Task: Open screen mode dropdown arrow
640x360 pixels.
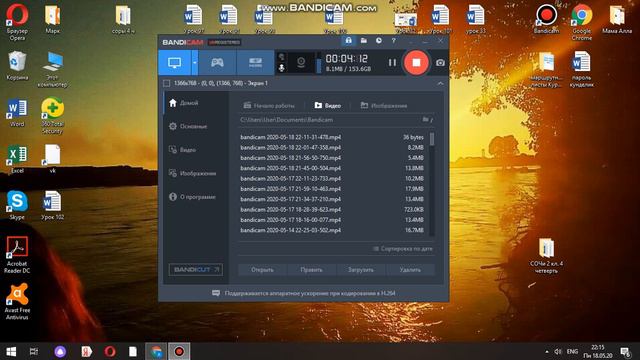Action: [195, 62]
